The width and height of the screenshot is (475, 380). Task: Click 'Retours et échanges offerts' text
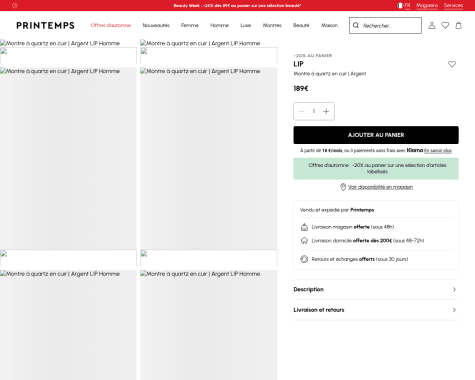[360, 259]
